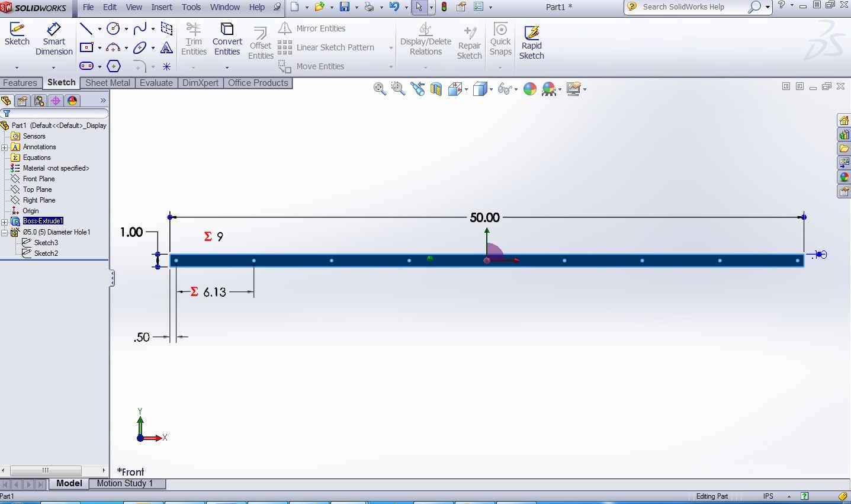
Task: Switch to the Sheet Metal tab
Action: click(108, 83)
